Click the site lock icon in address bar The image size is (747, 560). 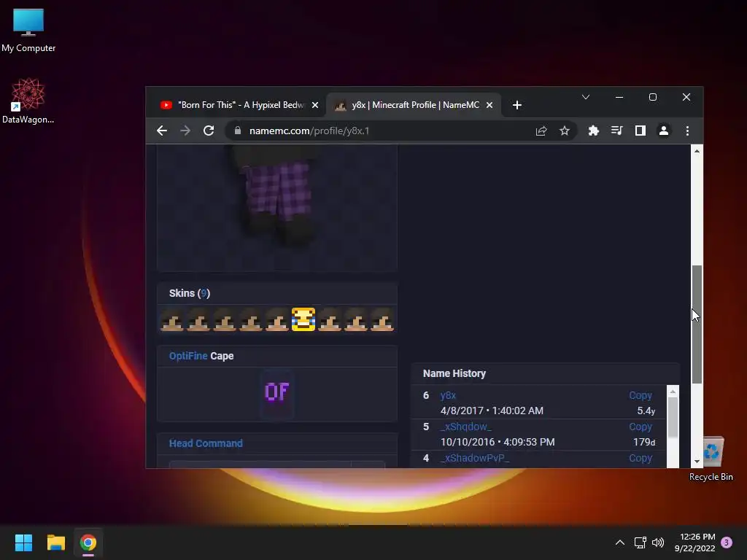coord(238,131)
